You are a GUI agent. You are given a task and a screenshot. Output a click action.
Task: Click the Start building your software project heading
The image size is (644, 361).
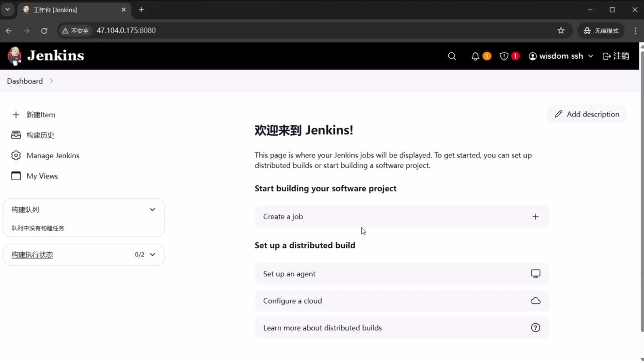tap(326, 189)
